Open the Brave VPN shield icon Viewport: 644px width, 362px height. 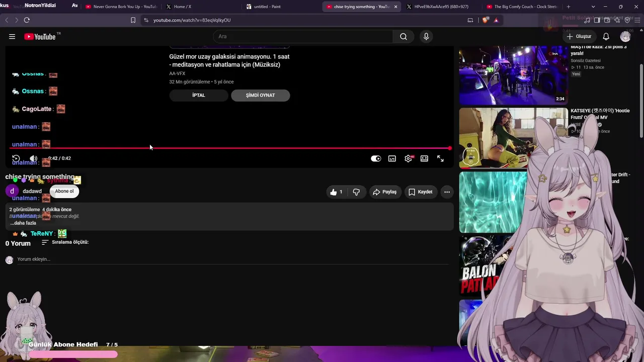(x=627, y=20)
